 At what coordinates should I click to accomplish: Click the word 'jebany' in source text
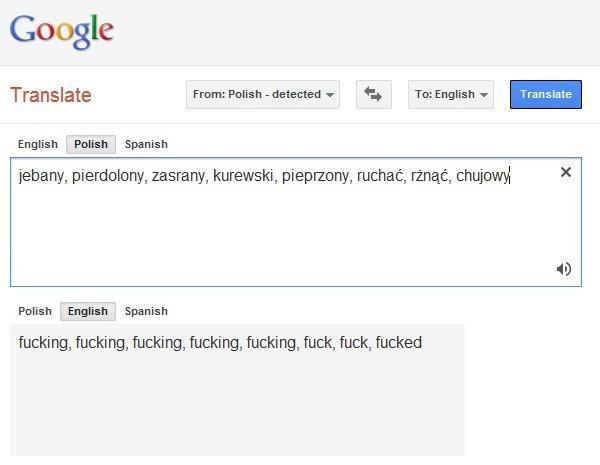point(41,176)
